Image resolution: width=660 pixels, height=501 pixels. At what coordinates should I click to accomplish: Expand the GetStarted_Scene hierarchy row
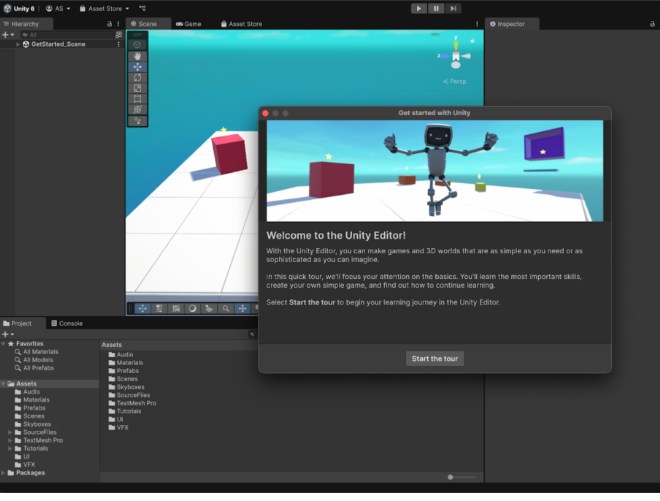click(18, 44)
